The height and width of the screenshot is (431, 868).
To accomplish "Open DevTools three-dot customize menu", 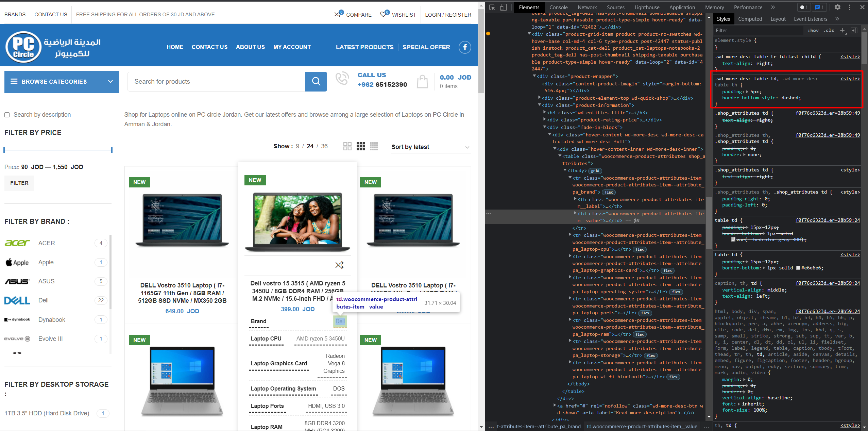I will 850,7.
